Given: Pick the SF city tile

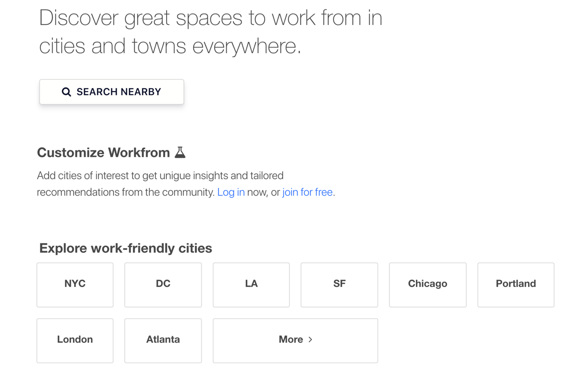Looking at the screenshot, I should [x=339, y=285].
